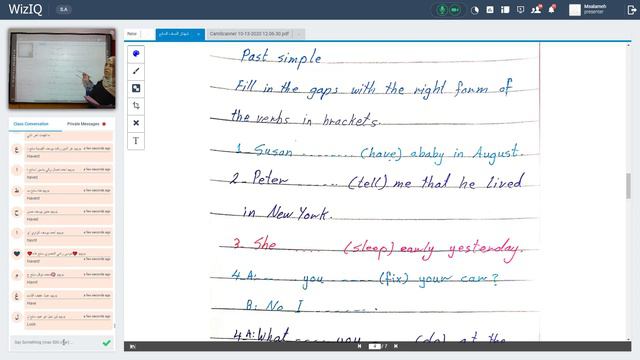Select the X eraser tool

(x=136, y=123)
